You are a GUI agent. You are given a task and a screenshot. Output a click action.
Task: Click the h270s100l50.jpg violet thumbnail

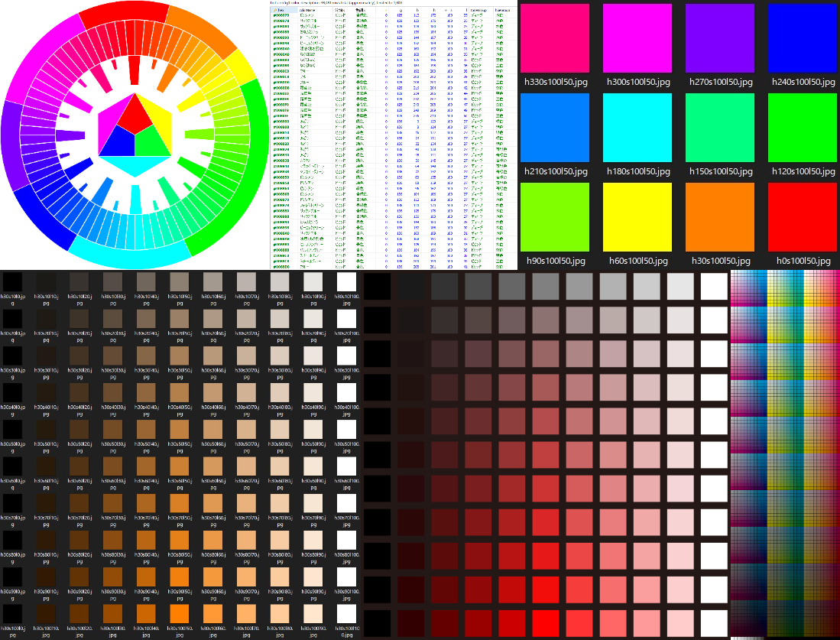click(x=720, y=38)
